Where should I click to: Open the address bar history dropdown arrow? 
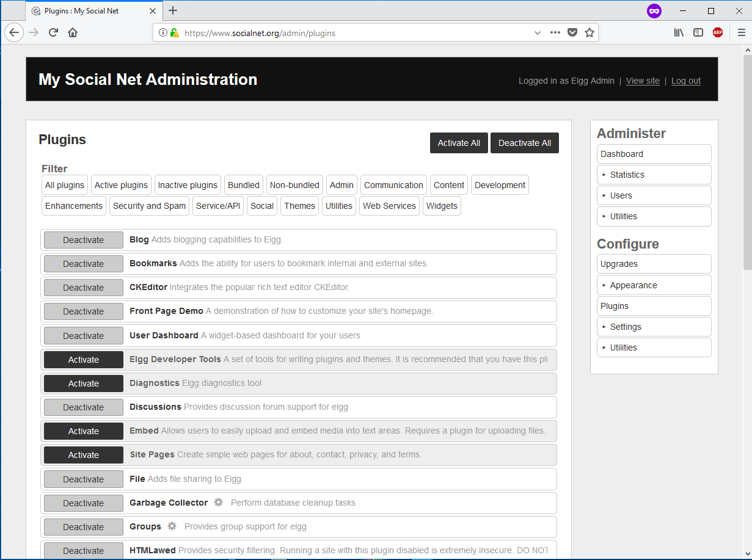tap(538, 33)
